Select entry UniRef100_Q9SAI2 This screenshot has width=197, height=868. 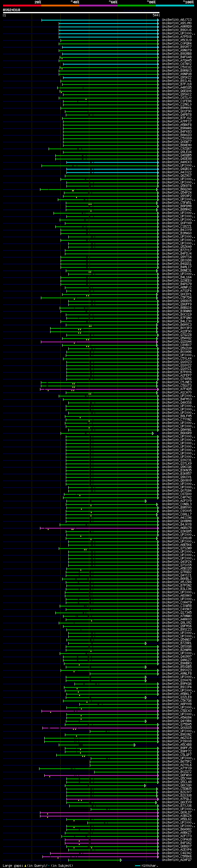tap(177, 94)
